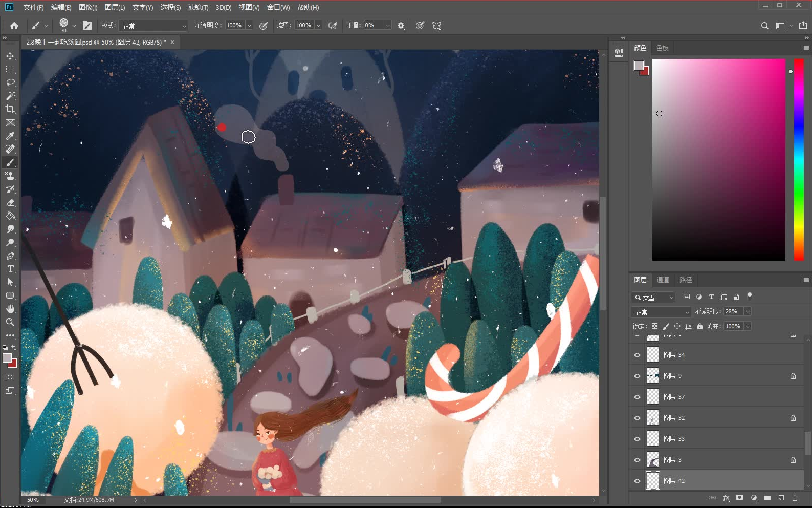Open the Brush Settings panel icon
Image resolution: width=812 pixels, height=508 pixels.
pos(87,25)
